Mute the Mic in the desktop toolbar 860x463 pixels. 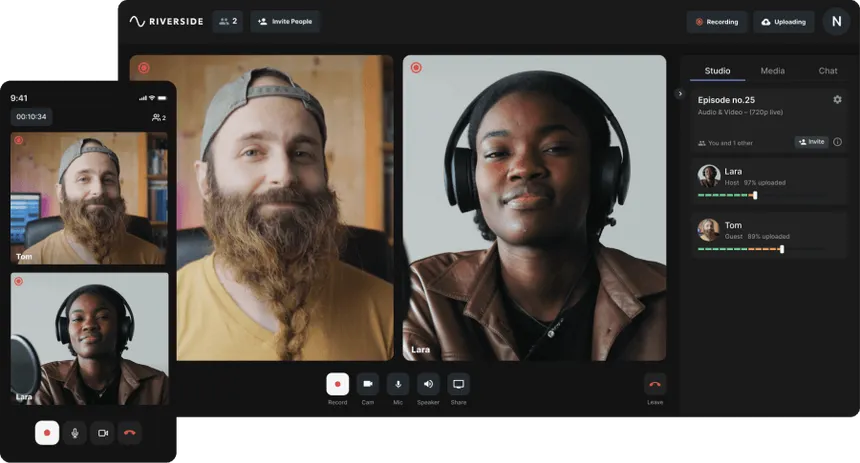398,384
